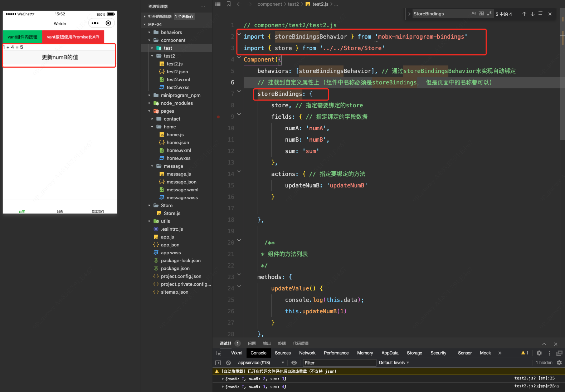565x392 pixels.
Task: Switch to 首页 tab in simulator
Action: click(x=22, y=211)
